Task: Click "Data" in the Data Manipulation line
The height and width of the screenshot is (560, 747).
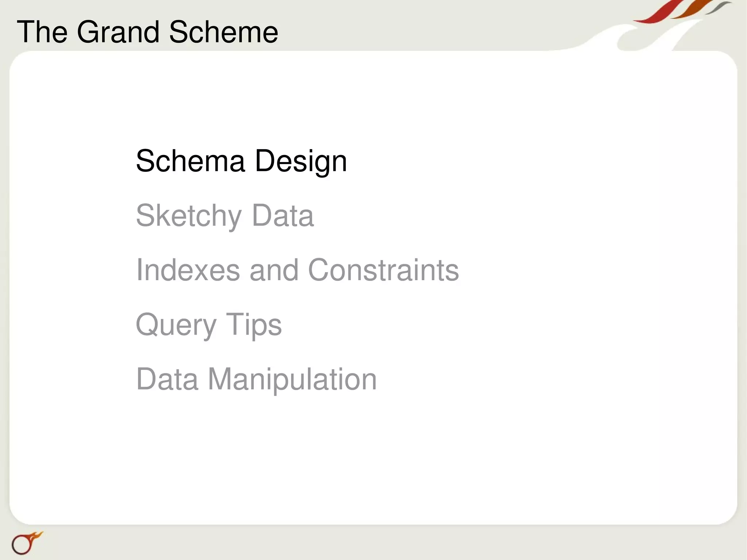Action: pyautogui.click(x=167, y=379)
